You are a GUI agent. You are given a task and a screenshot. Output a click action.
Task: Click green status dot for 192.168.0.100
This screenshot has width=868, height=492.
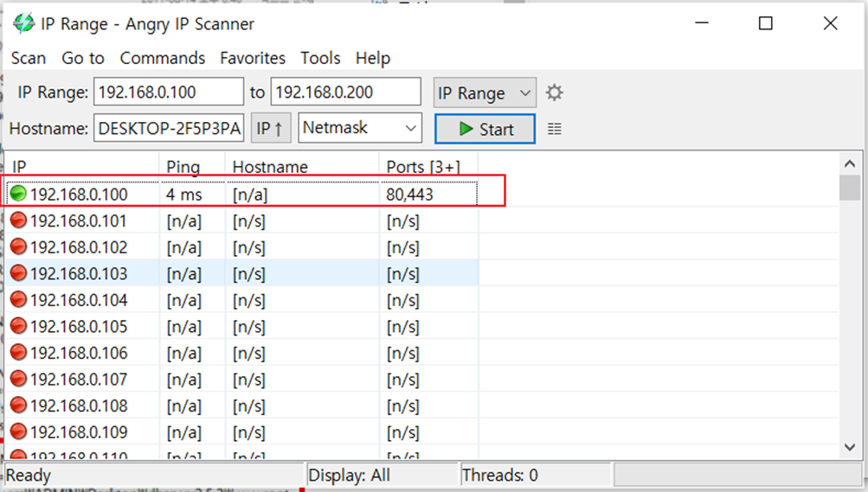tap(18, 194)
